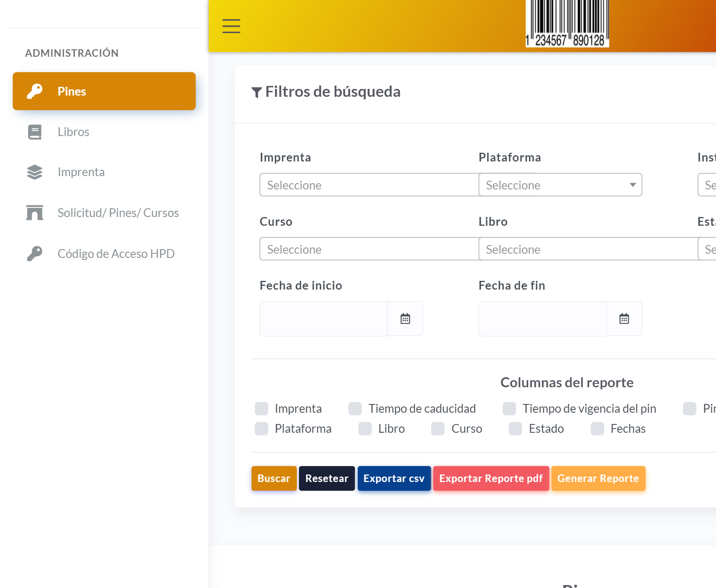Open the Fecha de fin calendar picker
The height and width of the screenshot is (588, 716).
pyautogui.click(x=624, y=319)
